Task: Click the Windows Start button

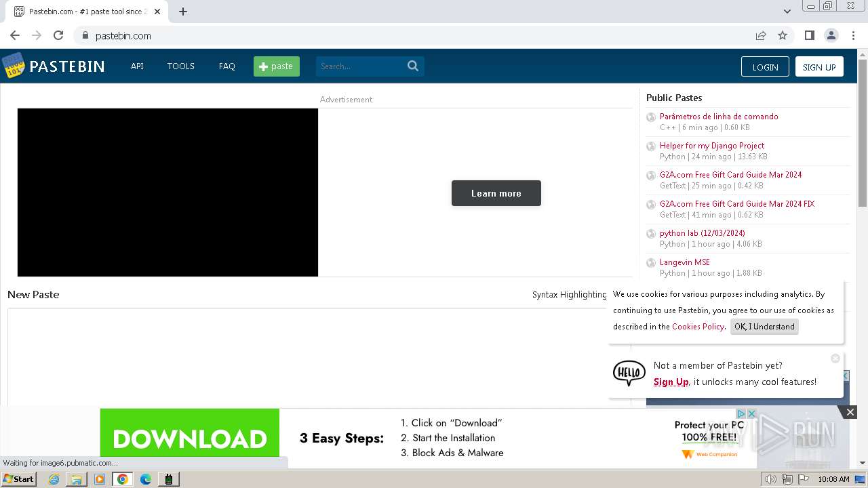Action: point(18,479)
